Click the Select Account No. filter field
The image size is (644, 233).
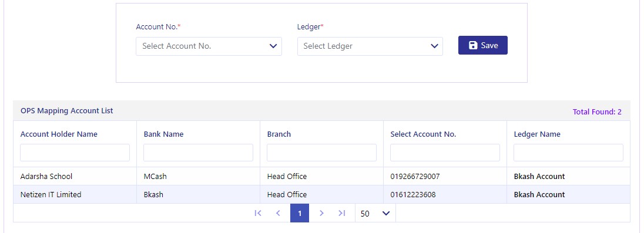click(445, 153)
